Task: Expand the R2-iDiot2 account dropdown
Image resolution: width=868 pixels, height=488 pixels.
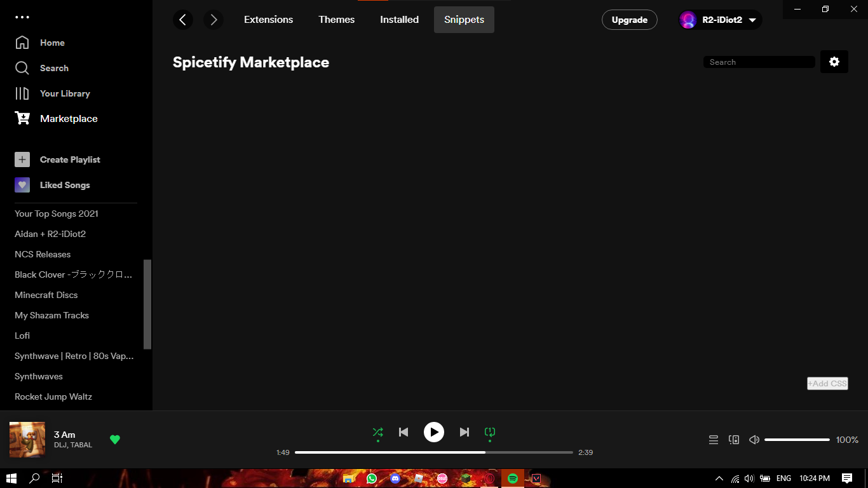Action: [x=720, y=20]
